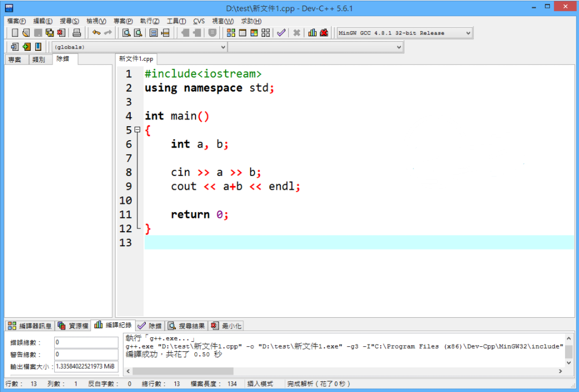Viewport: 579px width, 392px height.
Task: Open the MinGW GCC compiler dropdown
Action: [468, 33]
